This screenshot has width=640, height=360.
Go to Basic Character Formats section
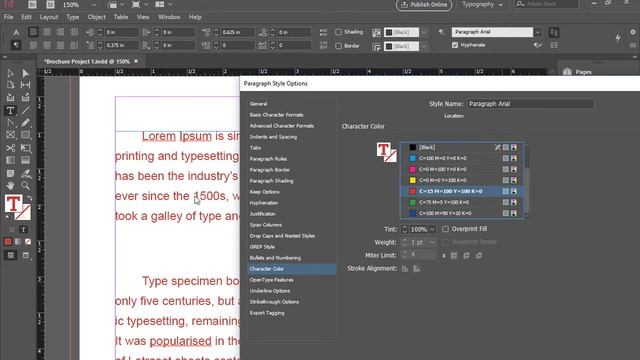[276, 115]
